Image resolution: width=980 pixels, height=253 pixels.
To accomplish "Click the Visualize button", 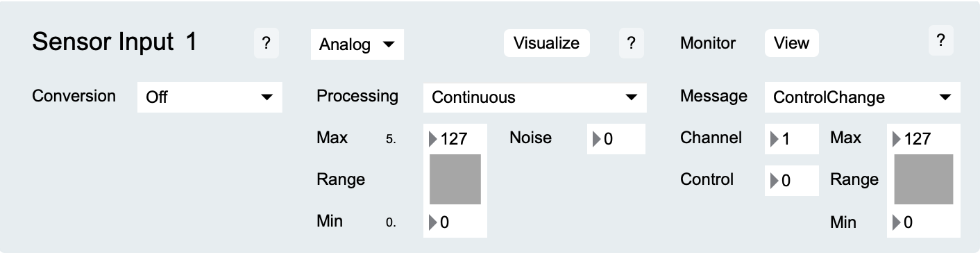I will (546, 43).
